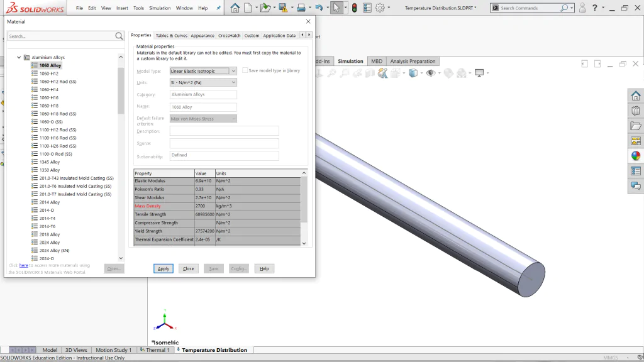This screenshot has width=644, height=362.
Task: Focus the material Search field
Action: [x=61, y=36]
